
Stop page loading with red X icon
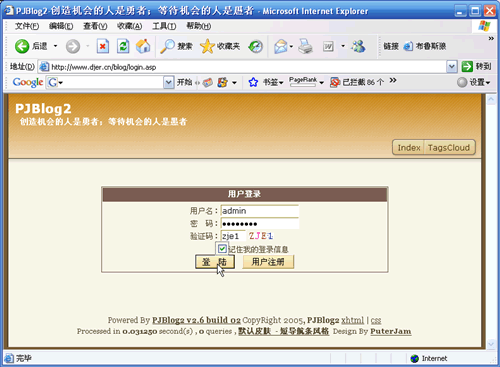[103, 46]
